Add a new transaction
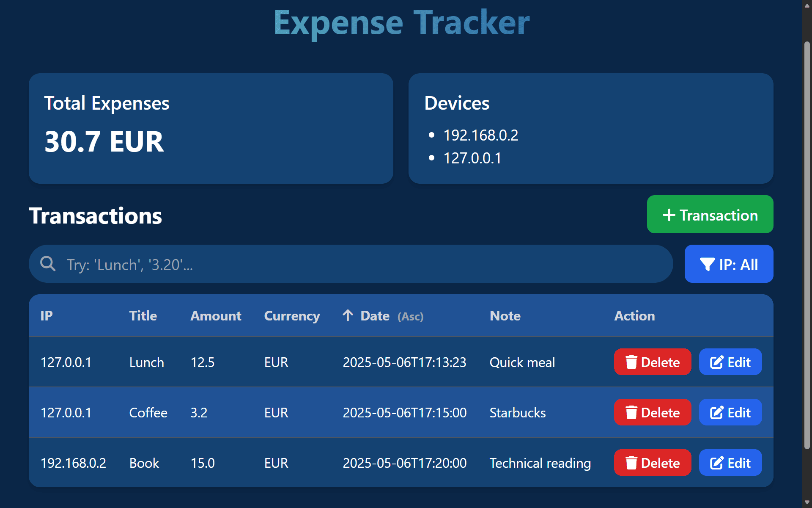 click(710, 214)
